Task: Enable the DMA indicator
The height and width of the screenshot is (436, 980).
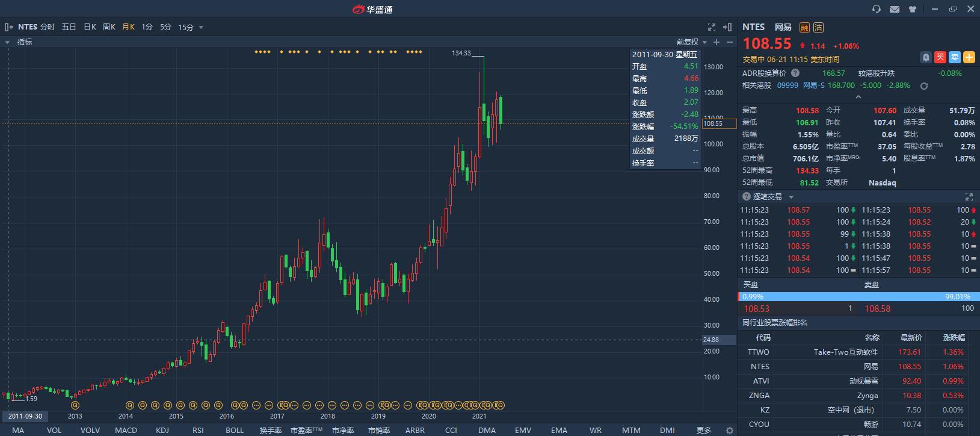Action: pos(487,431)
